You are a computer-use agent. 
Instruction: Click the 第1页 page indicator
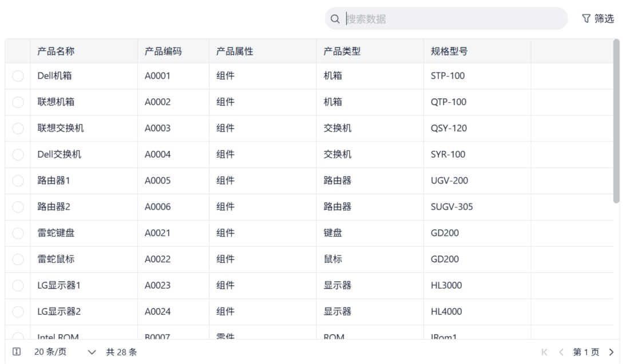587,352
